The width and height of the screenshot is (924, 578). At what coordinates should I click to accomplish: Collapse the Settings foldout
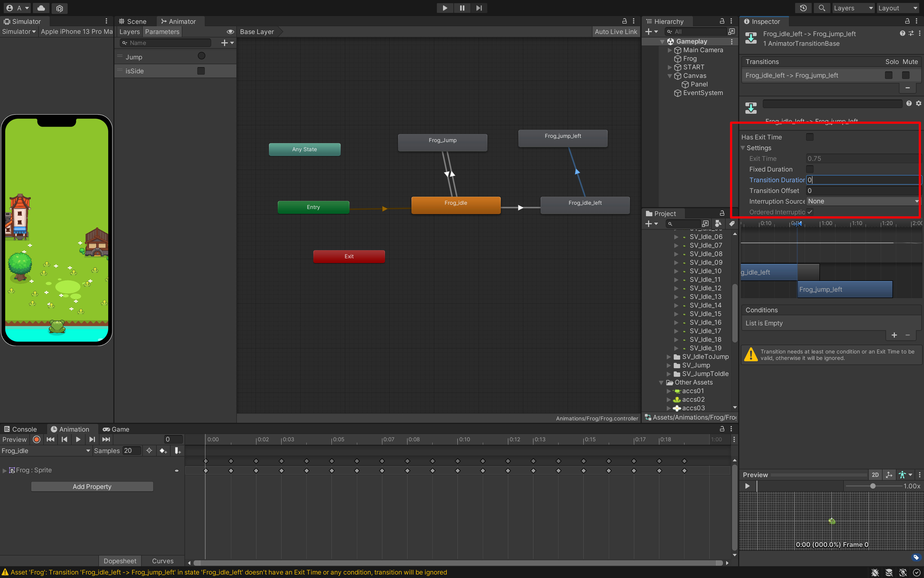(x=743, y=148)
